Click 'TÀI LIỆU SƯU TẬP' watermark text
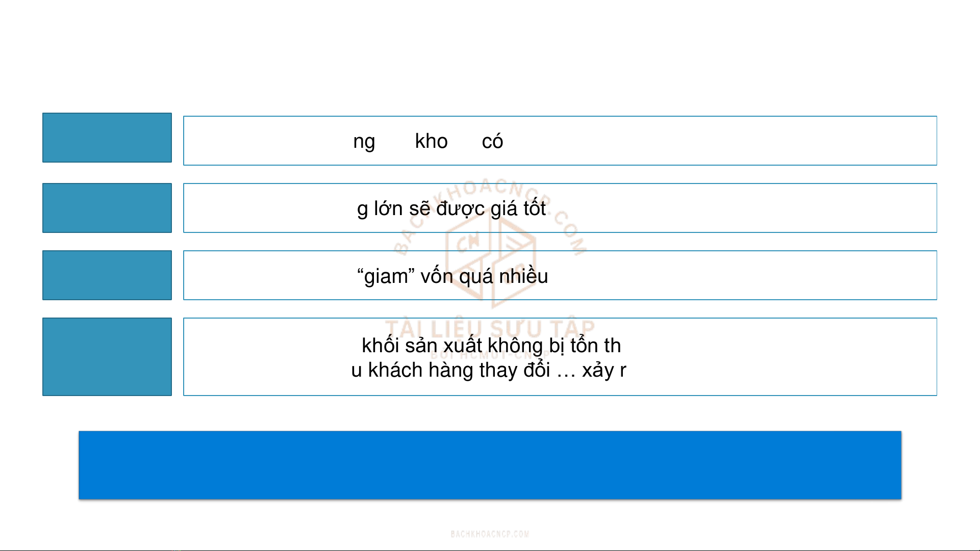Viewport: 980px width, 551px height. tap(490, 328)
